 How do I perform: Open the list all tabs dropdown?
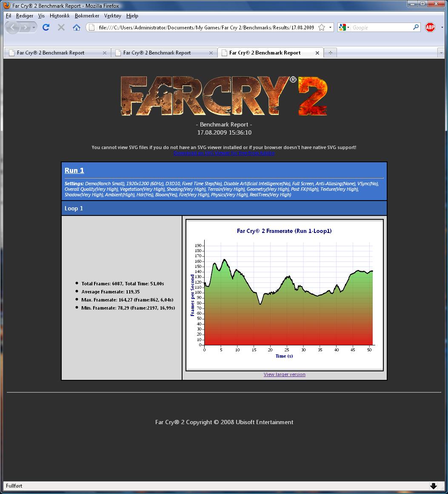coord(441,53)
